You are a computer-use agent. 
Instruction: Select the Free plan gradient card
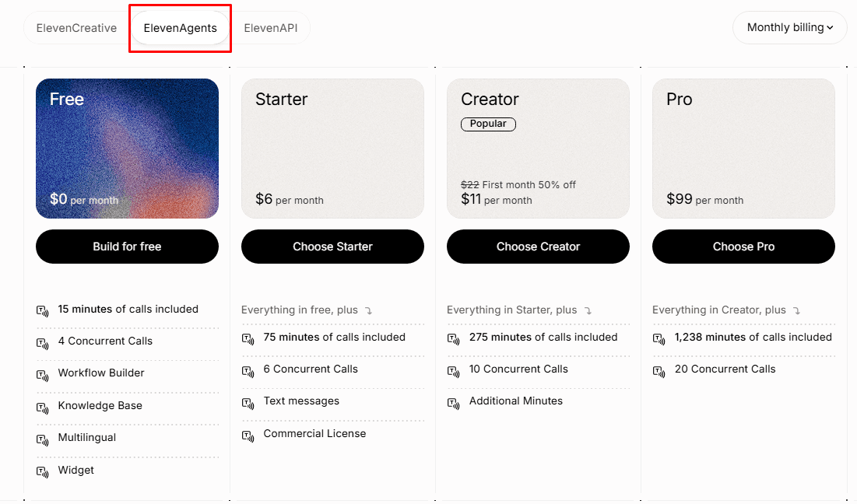128,149
